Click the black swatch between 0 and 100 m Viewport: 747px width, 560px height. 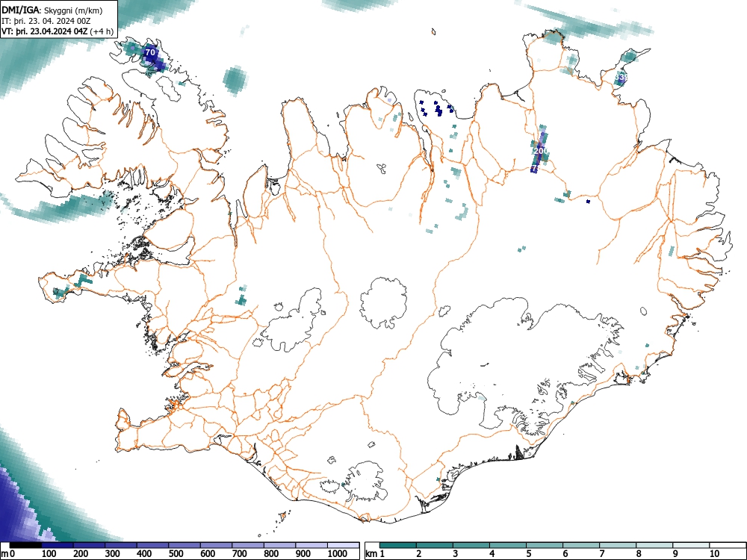(25, 545)
